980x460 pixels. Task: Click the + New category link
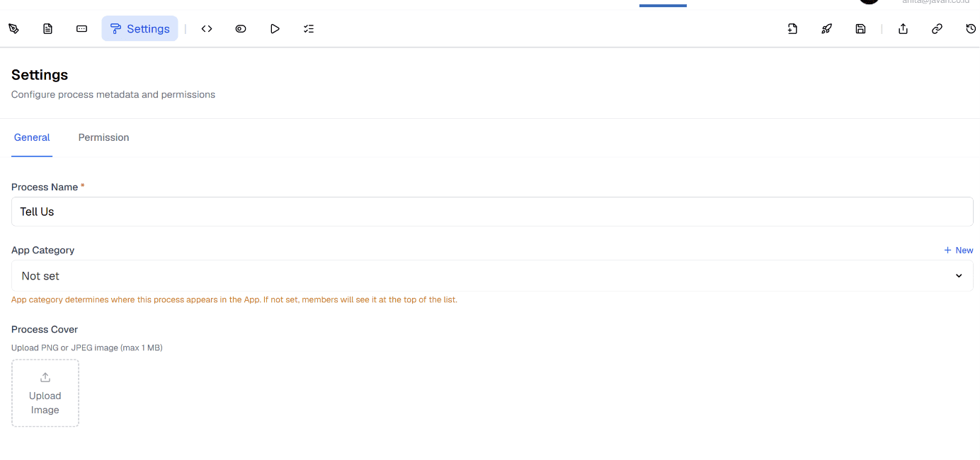[x=959, y=250]
